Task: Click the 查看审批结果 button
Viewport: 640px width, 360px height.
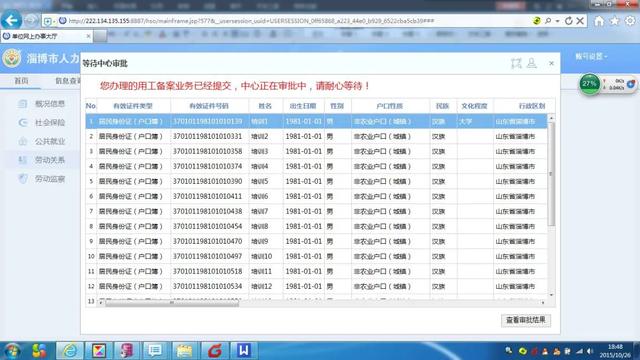Action: coord(526,320)
